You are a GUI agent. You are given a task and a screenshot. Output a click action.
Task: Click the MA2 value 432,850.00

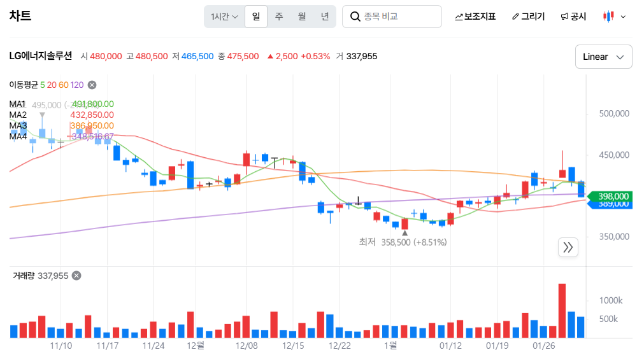(x=92, y=115)
